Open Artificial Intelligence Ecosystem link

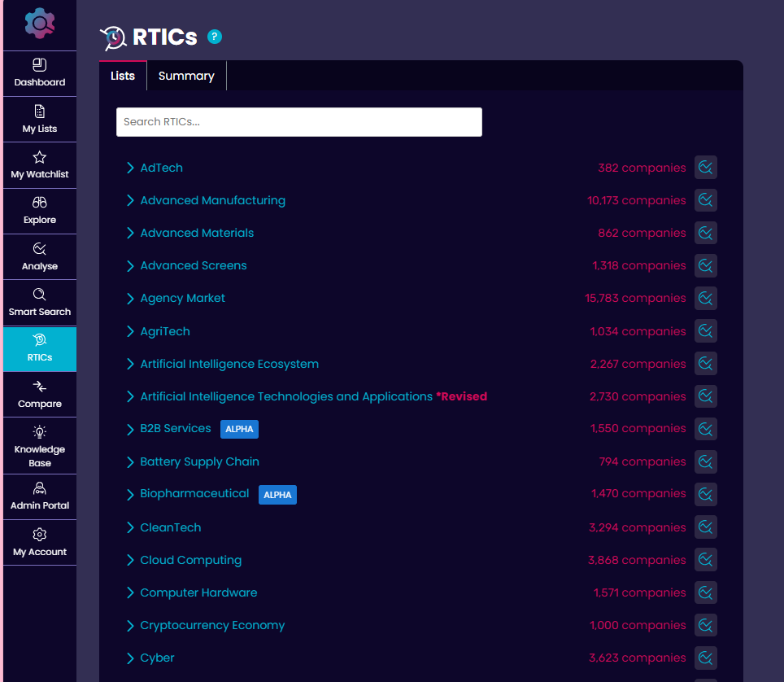click(229, 364)
